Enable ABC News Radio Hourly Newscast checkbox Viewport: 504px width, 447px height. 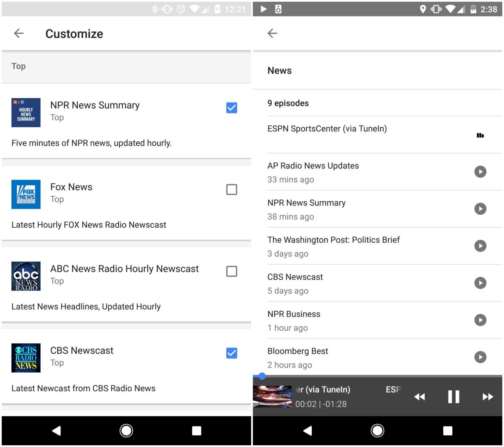[x=231, y=271]
